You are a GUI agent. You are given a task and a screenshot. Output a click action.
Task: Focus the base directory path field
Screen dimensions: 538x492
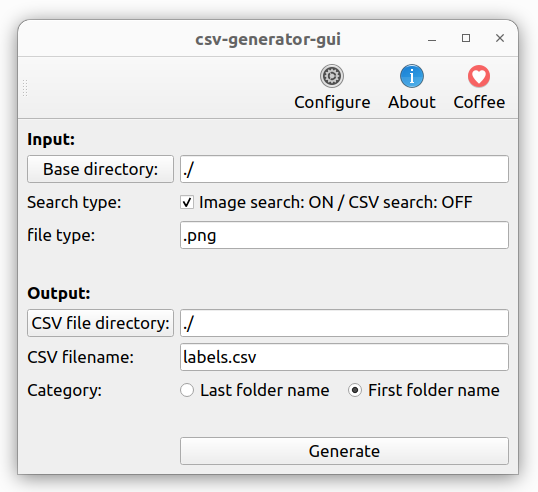344,169
